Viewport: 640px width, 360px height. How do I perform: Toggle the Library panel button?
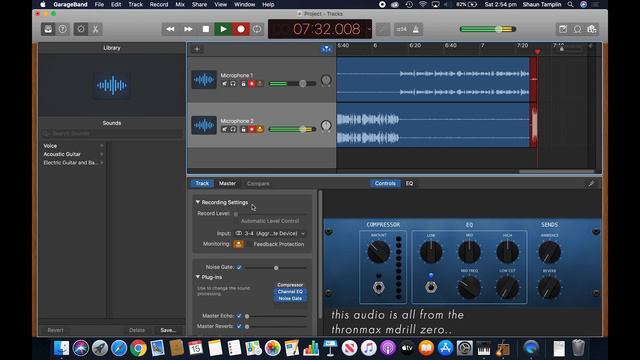click(48, 29)
